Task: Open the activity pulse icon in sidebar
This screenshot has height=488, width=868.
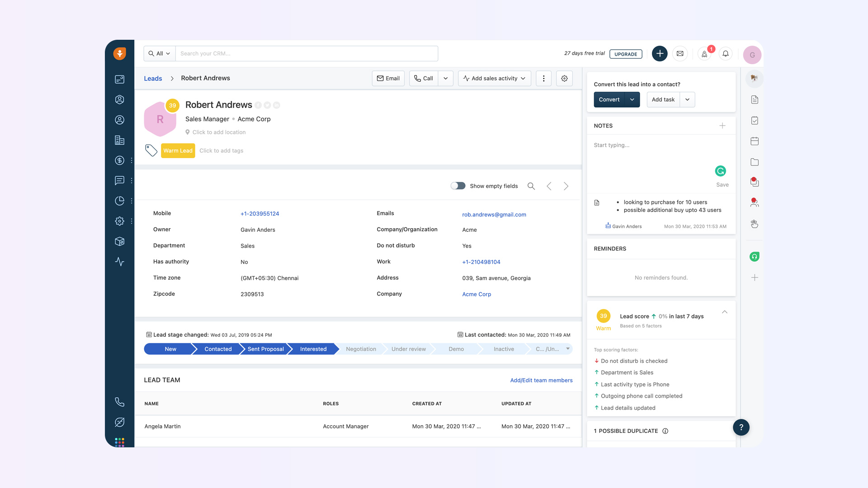Action: (119, 262)
